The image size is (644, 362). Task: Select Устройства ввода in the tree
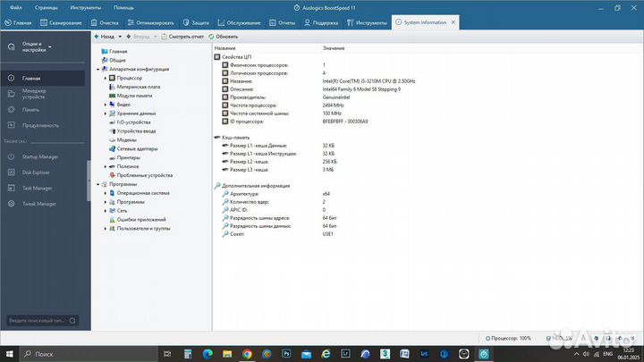[136, 131]
